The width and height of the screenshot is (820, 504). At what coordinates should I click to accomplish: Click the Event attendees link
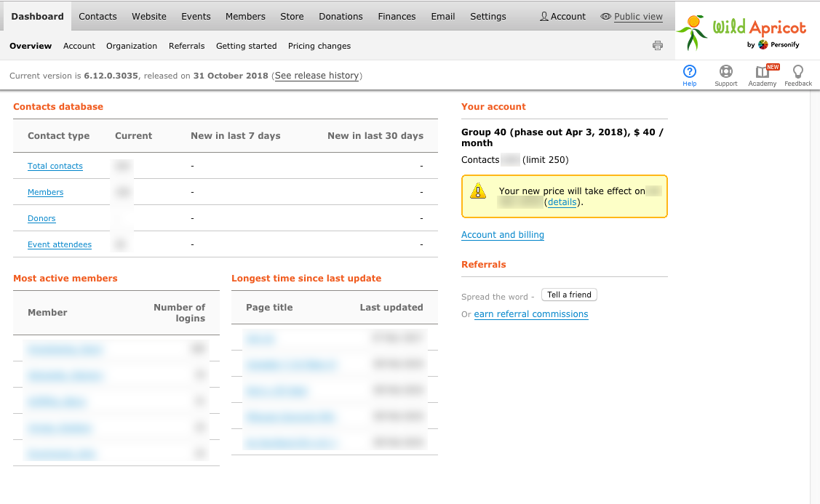[60, 244]
